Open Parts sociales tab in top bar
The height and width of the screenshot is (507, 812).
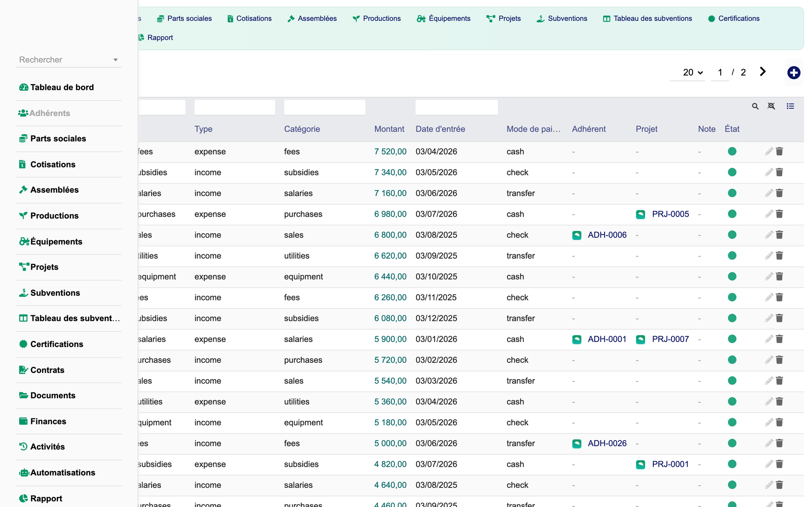click(x=184, y=18)
